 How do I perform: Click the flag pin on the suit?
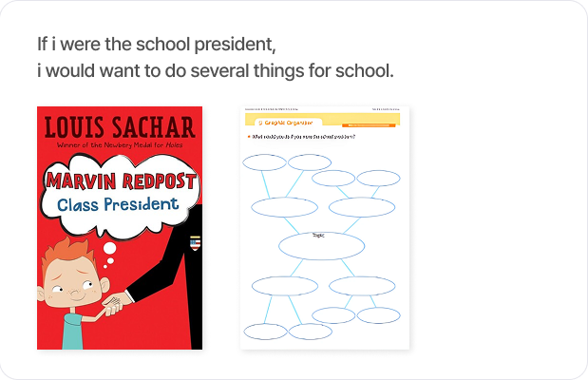(x=195, y=242)
